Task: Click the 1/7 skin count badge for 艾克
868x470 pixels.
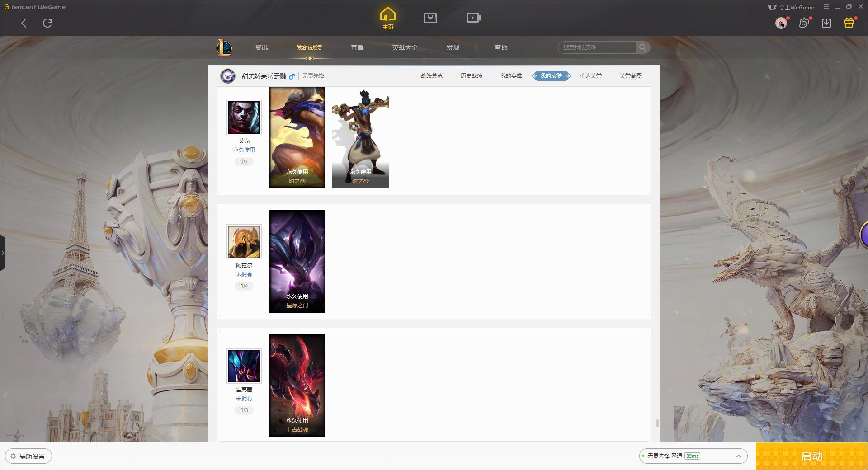Action: [244, 162]
